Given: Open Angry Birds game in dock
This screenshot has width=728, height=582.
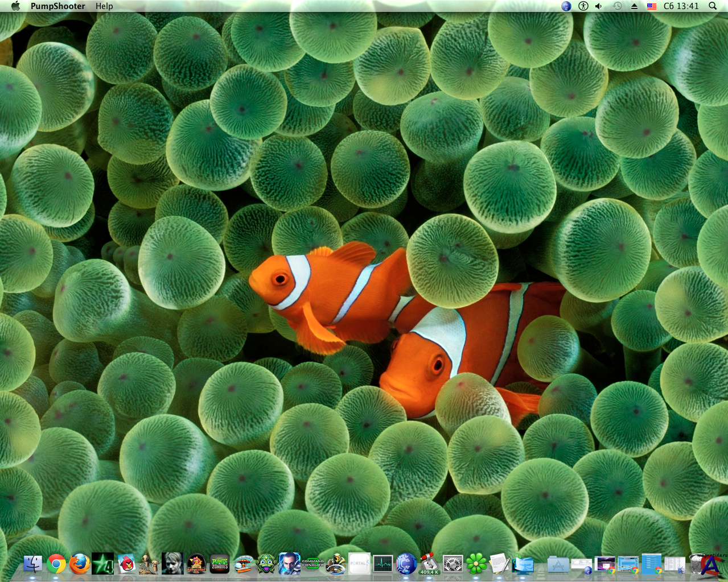Looking at the screenshot, I should click(126, 564).
